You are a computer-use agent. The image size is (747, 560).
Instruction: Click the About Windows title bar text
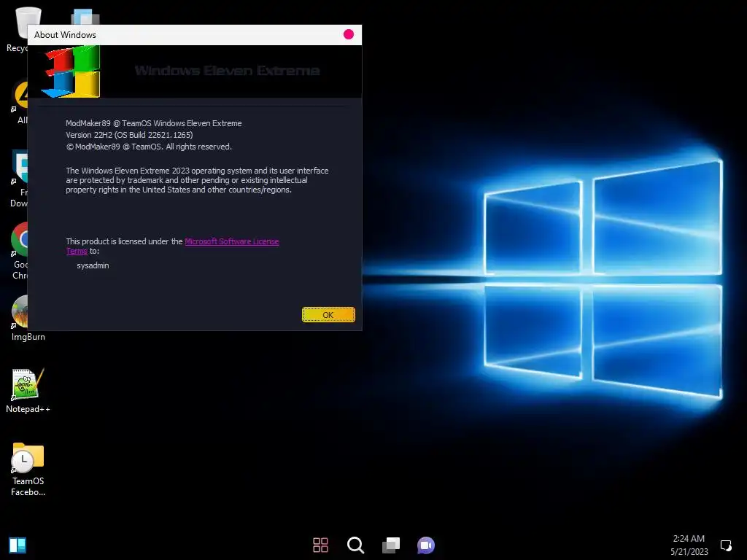click(x=65, y=35)
